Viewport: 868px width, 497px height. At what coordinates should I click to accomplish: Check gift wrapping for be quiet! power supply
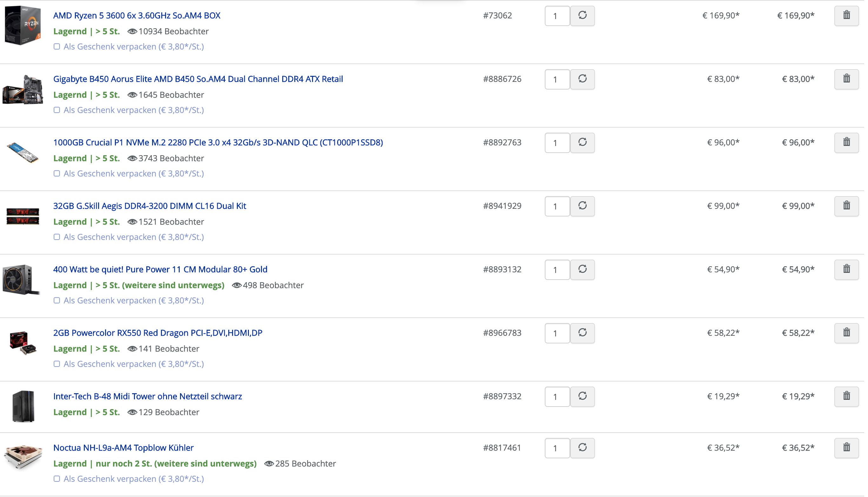57,301
